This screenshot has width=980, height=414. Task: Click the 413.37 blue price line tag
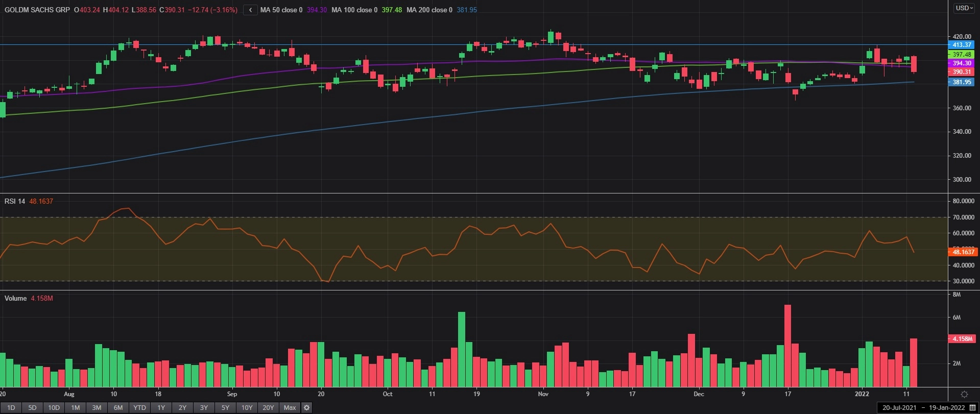[x=961, y=45]
